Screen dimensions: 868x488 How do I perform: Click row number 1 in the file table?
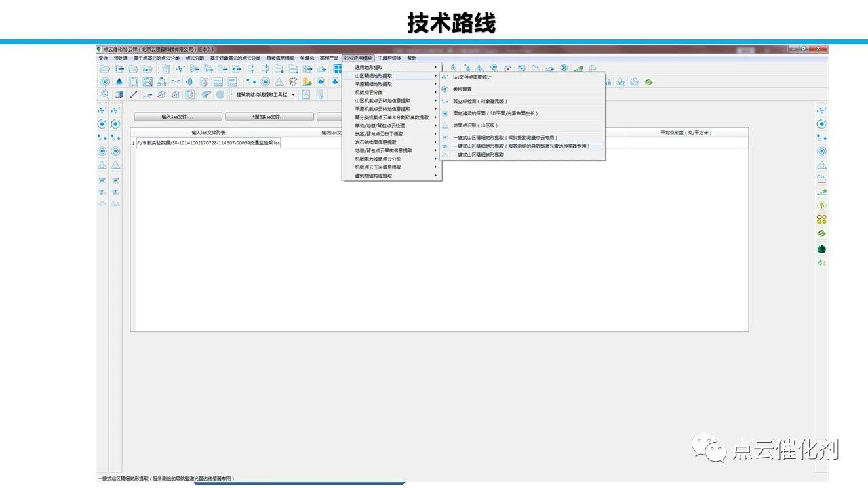tap(133, 143)
